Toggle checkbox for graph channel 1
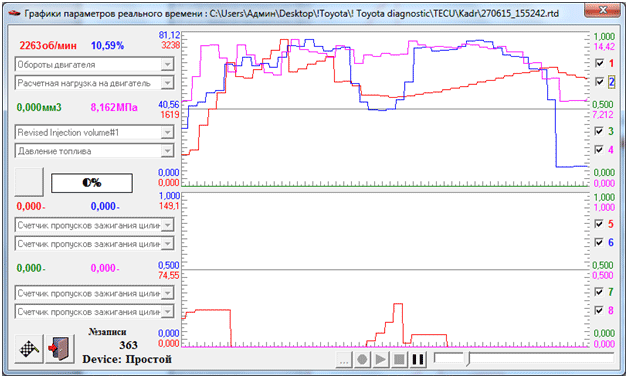 click(600, 63)
